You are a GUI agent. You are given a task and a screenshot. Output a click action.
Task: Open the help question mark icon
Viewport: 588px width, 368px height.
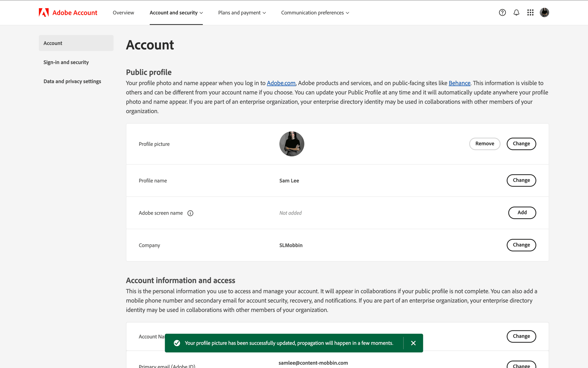tap(502, 13)
